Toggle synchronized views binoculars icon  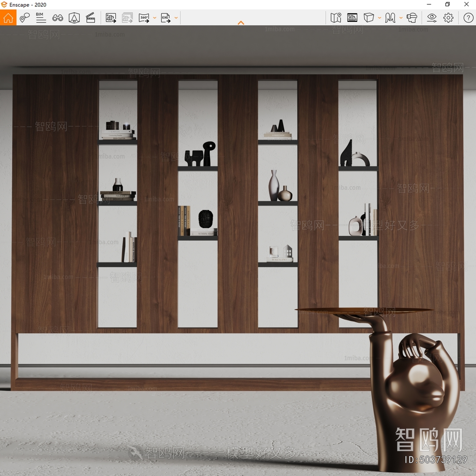click(x=57, y=18)
